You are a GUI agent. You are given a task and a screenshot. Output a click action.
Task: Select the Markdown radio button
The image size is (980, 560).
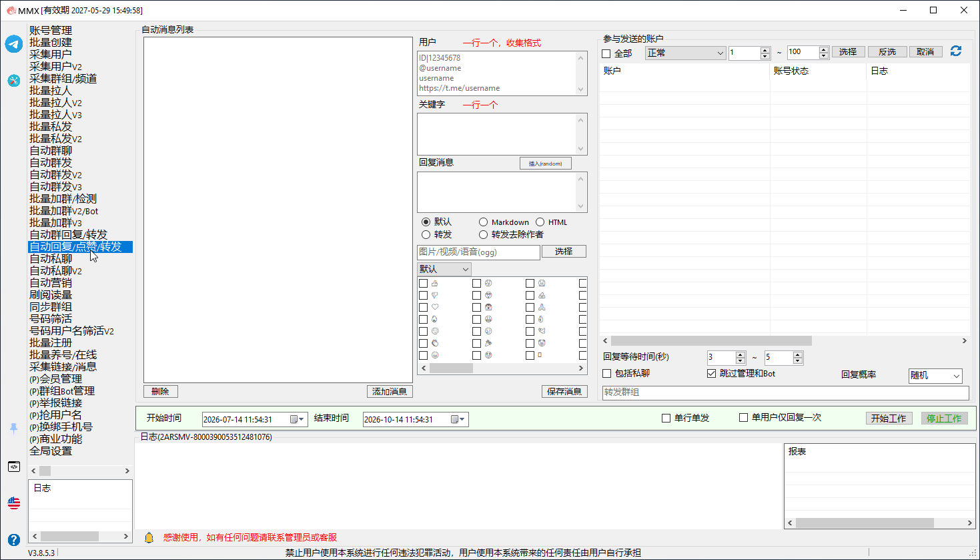pos(483,222)
